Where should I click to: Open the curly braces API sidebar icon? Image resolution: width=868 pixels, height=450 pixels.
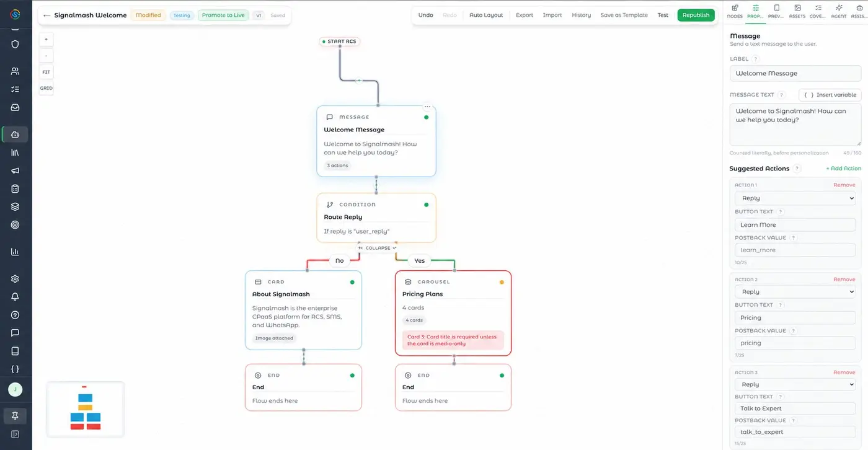tap(15, 369)
